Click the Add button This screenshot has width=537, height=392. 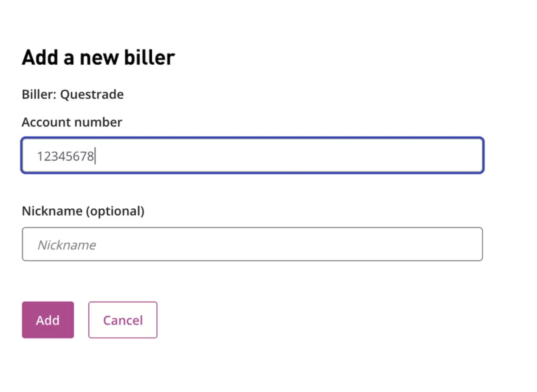coord(48,320)
